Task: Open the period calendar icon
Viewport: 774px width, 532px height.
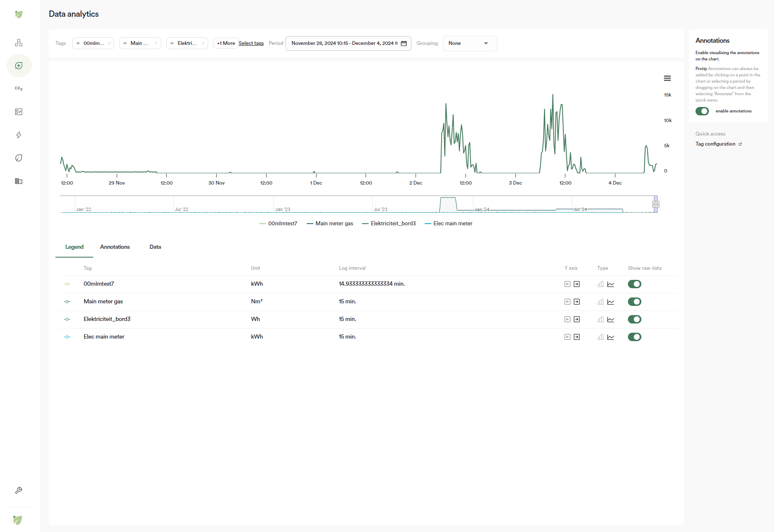Action: click(x=404, y=44)
